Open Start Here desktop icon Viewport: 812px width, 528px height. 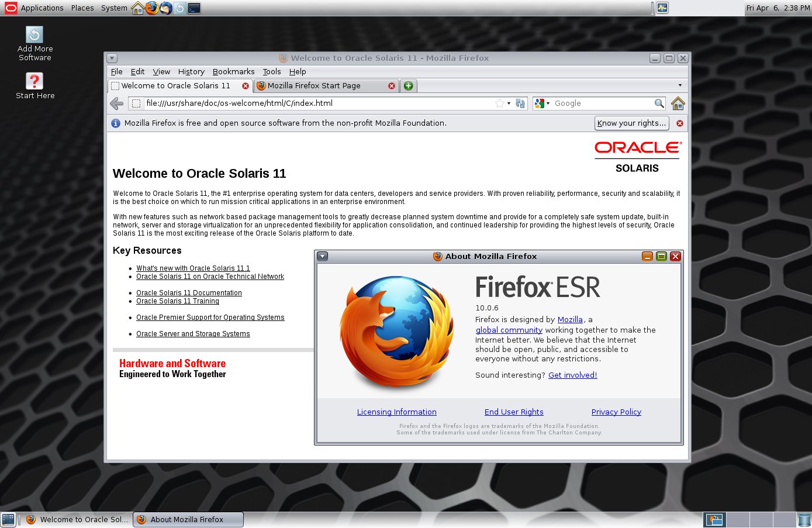(35, 85)
